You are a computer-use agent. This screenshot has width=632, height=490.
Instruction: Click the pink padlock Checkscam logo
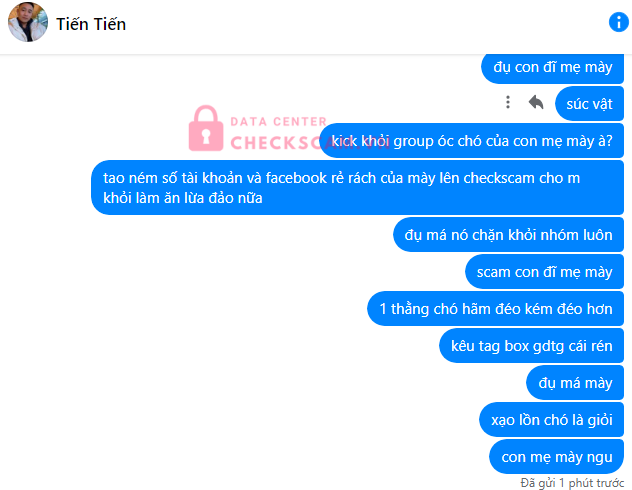207,127
